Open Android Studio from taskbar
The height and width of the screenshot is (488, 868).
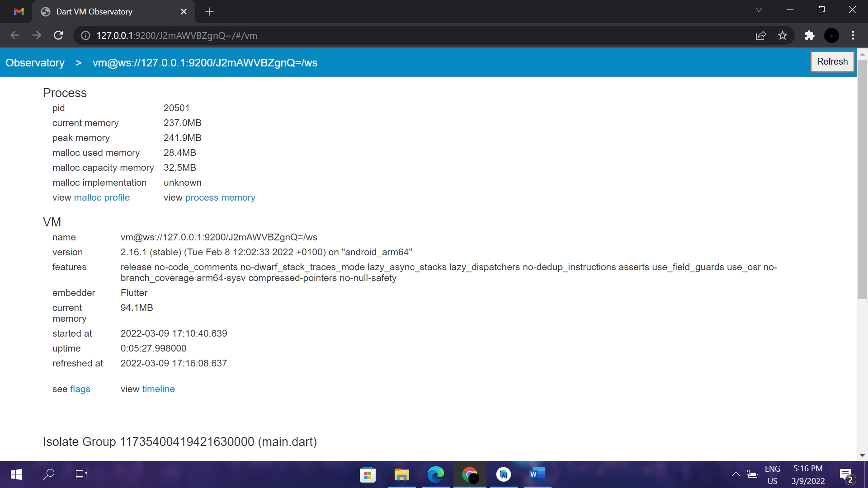(x=504, y=474)
